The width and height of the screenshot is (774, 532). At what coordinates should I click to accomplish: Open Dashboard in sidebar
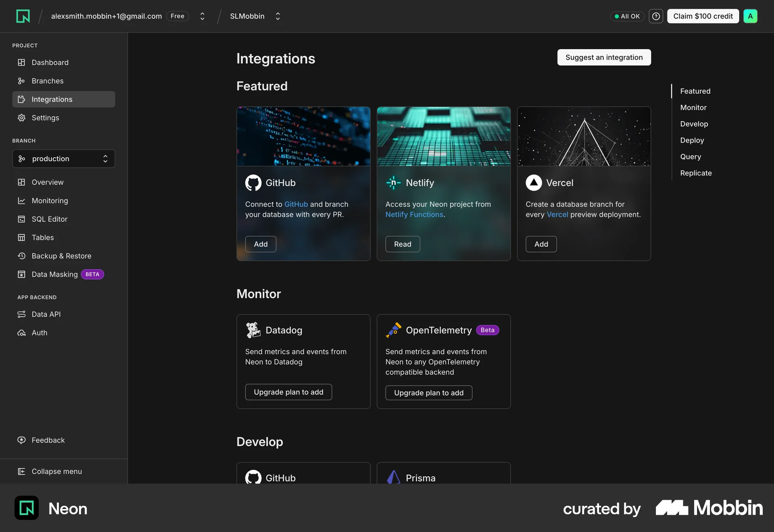click(x=64, y=62)
